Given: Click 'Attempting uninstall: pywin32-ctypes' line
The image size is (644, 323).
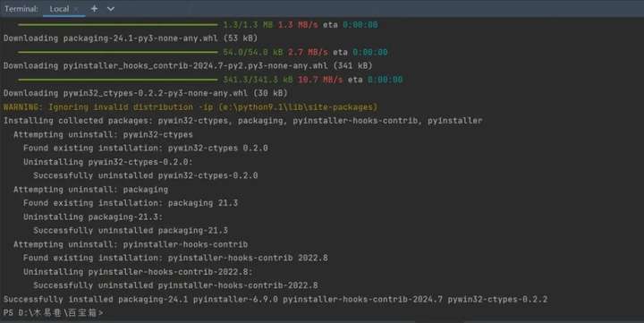Looking at the screenshot, I should [103, 134].
